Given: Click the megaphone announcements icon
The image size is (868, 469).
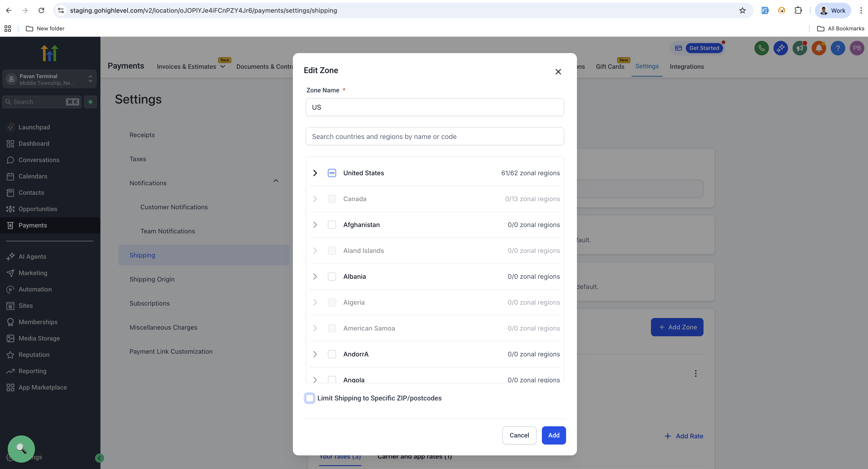Looking at the screenshot, I should (x=799, y=48).
